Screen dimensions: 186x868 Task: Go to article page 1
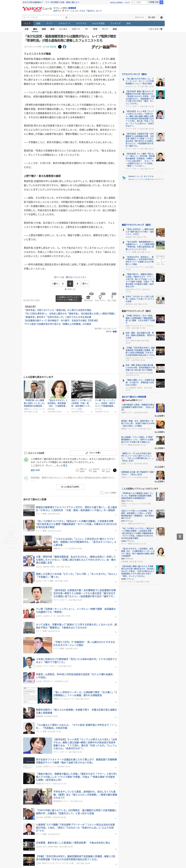[63, 284]
